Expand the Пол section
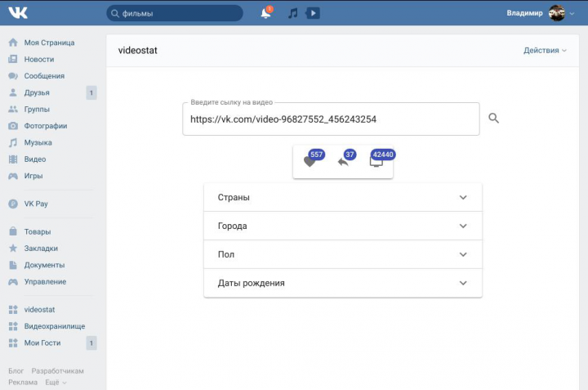Image resolution: width=588 pixels, height=390 pixels. click(x=343, y=254)
